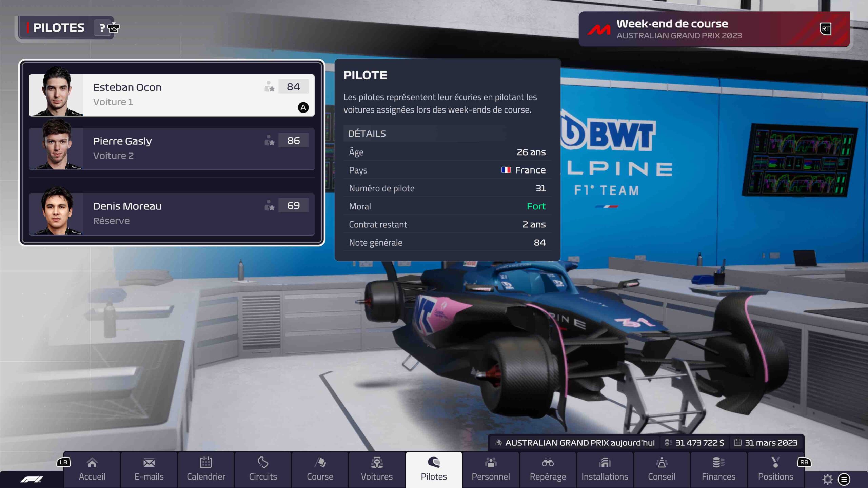Click the Note générale value 84
This screenshot has width=868, height=488.
[540, 243]
